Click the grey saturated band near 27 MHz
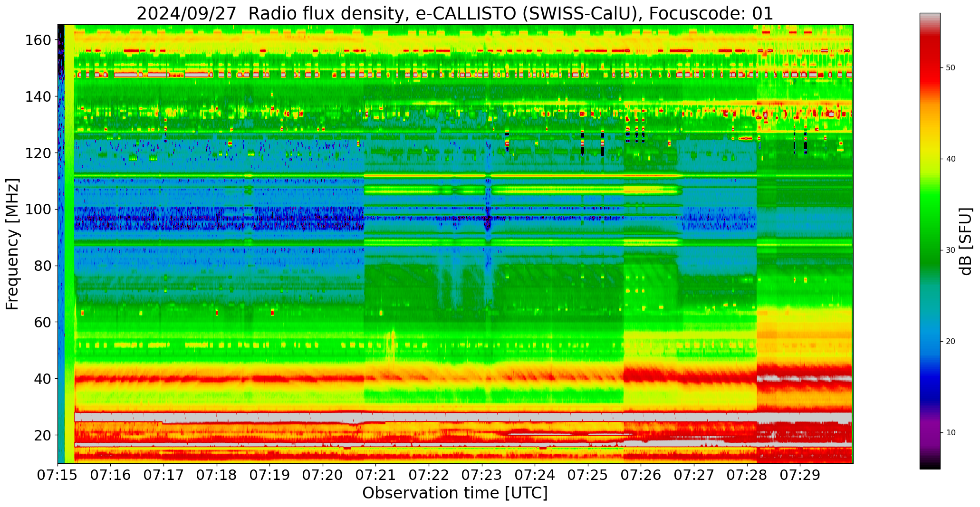 click(x=463, y=417)
